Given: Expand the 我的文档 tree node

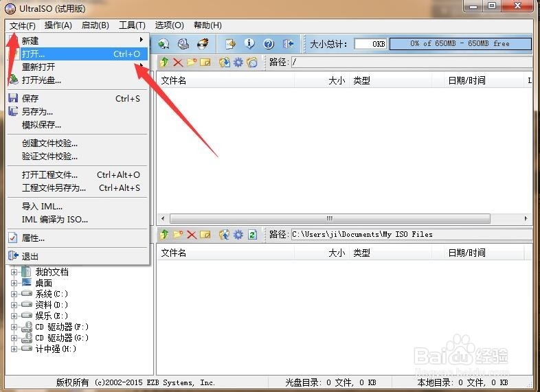Looking at the screenshot, I should 14,273.
